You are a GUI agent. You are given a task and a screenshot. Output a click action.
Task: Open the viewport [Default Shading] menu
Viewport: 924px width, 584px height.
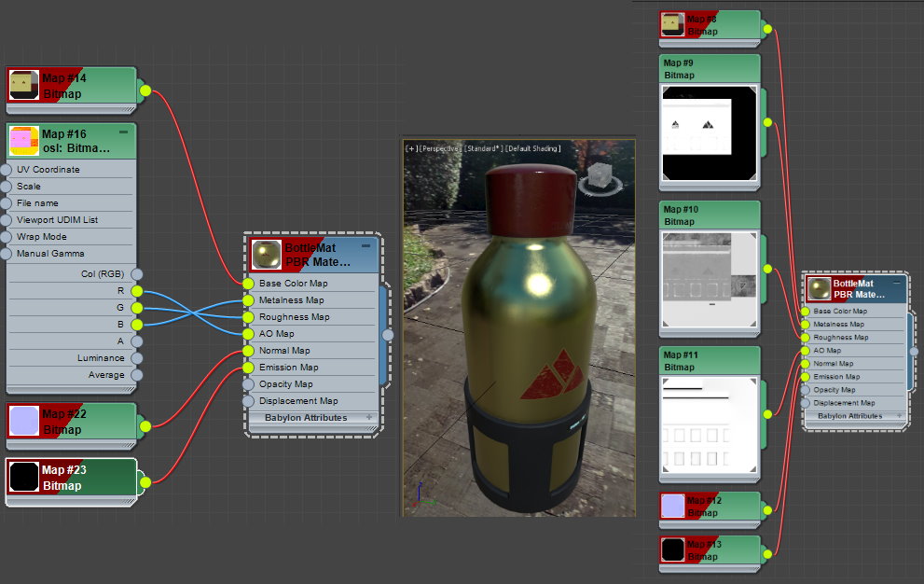click(x=532, y=148)
